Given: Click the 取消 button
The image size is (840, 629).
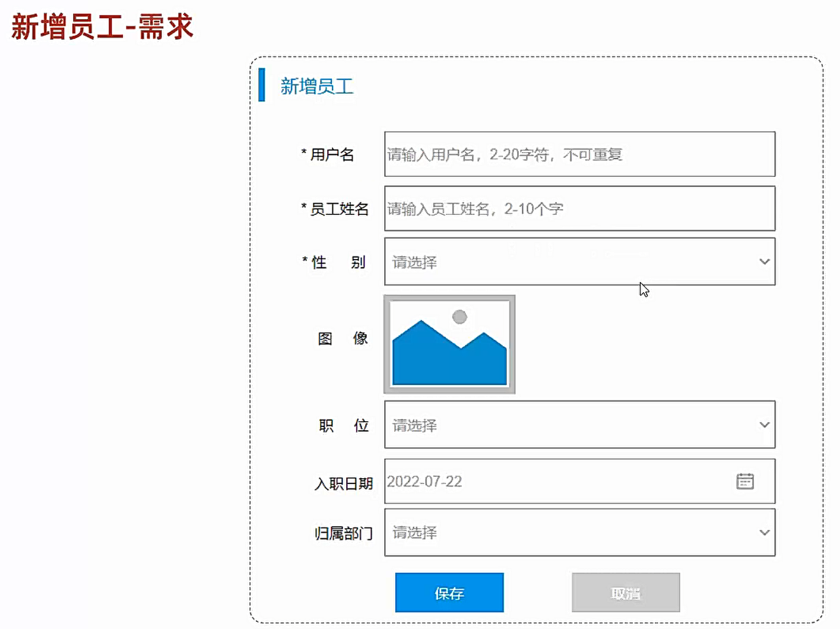Looking at the screenshot, I should (626, 593).
